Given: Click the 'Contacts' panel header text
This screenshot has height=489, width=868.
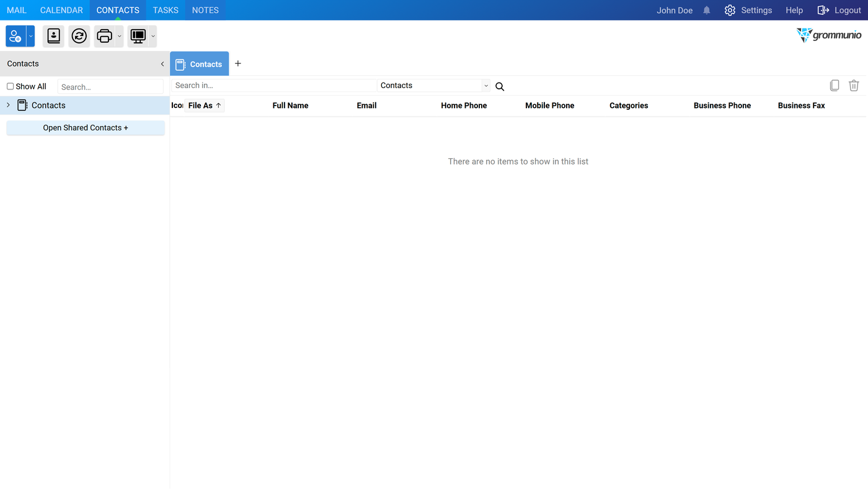Looking at the screenshot, I should [x=23, y=64].
